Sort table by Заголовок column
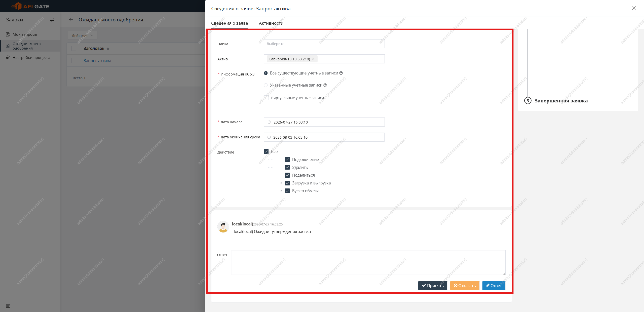Viewport: 644px width, 312px height. point(96,48)
